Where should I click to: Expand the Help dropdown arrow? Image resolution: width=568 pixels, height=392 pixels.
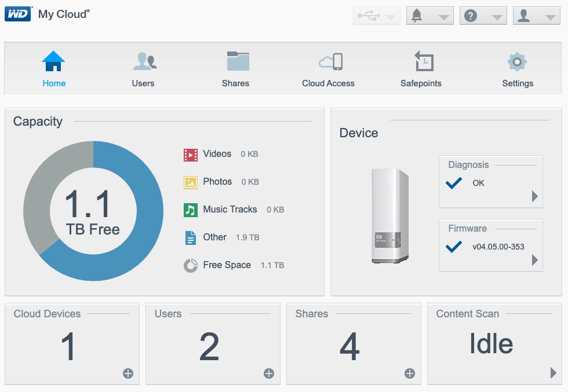[x=497, y=16]
